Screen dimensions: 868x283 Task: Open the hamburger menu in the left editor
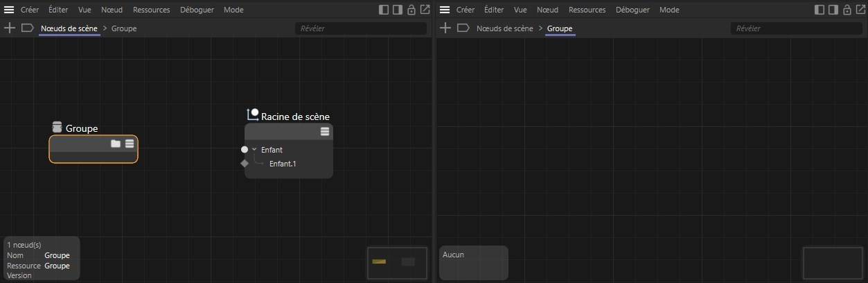coord(10,10)
